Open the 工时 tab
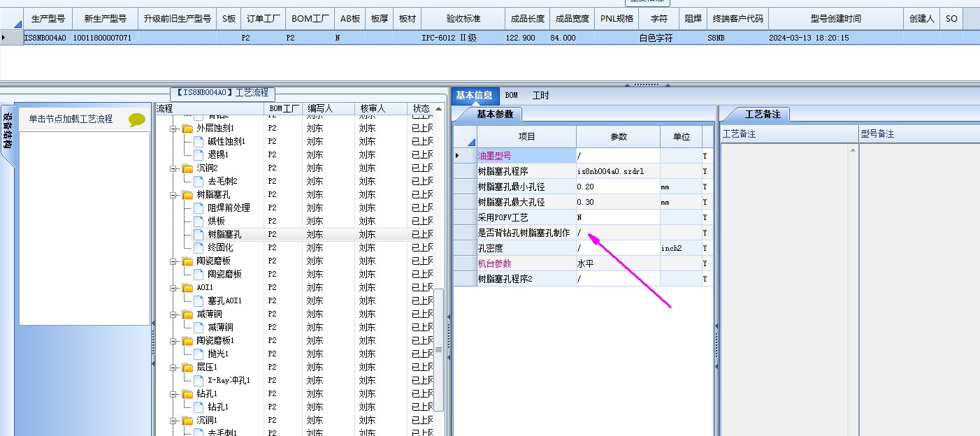Screen dimensions: 980x436 click(540, 96)
